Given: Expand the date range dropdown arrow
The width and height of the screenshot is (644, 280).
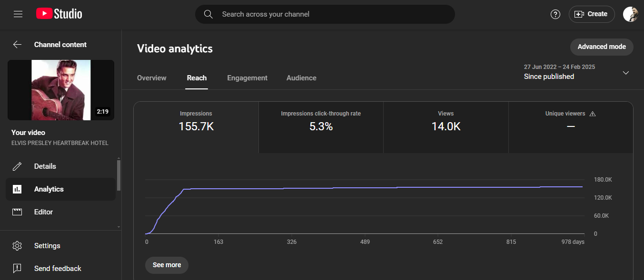Looking at the screenshot, I should pos(626,73).
